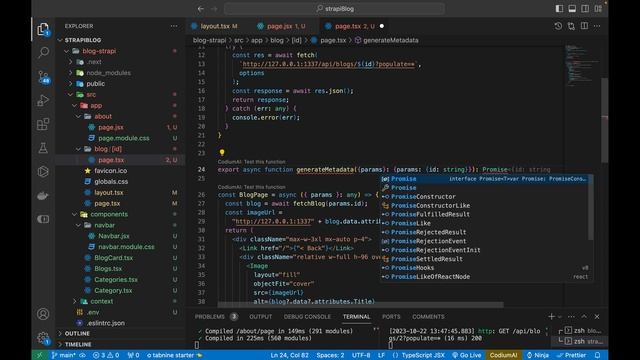The height and width of the screenshot is (360, 640).
Task: Toggle primary sidebar layout icon
Action: point(559,9)
